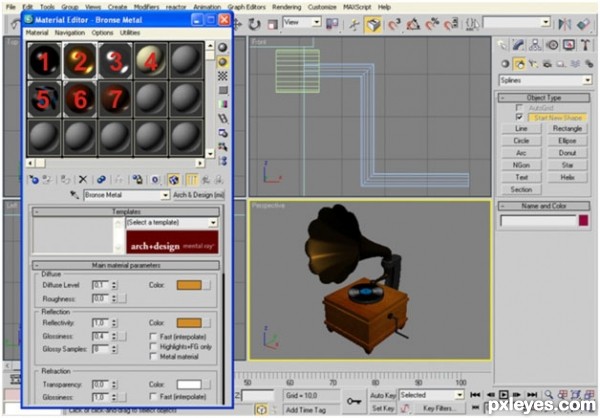Image resolution: width=600 pixels, height=418 pixels.
Task: Open the Utilities hammer tab
Action: (585, 45)
